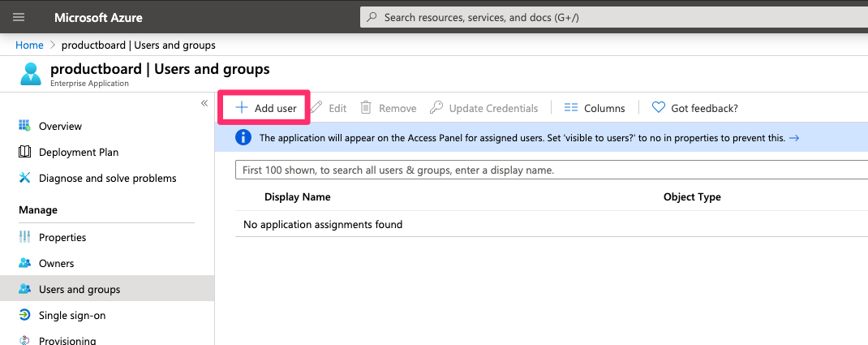Click the Diagnose and solve problems wrench icon
The width and height of the screenshot is (868, 345).
[24, 179]
